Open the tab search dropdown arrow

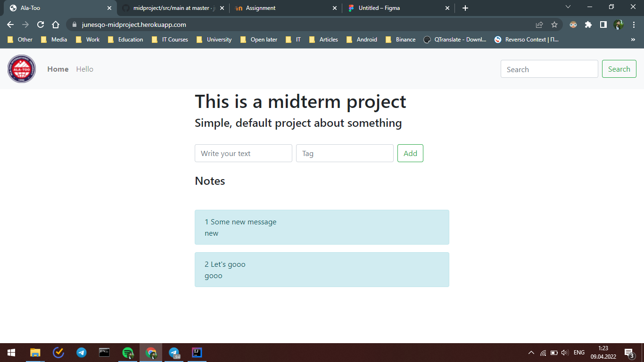(568, 8)
